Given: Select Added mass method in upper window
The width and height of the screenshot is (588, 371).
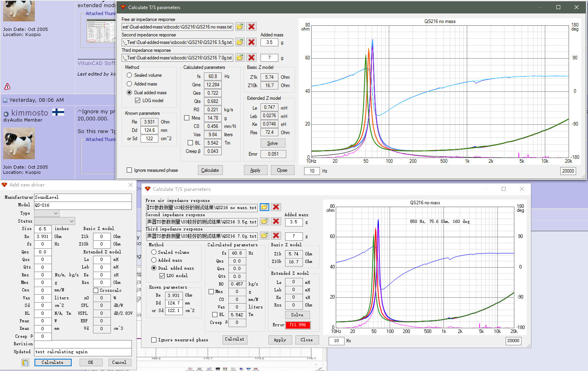Looking at the screenshot, I should click(129, 84).
